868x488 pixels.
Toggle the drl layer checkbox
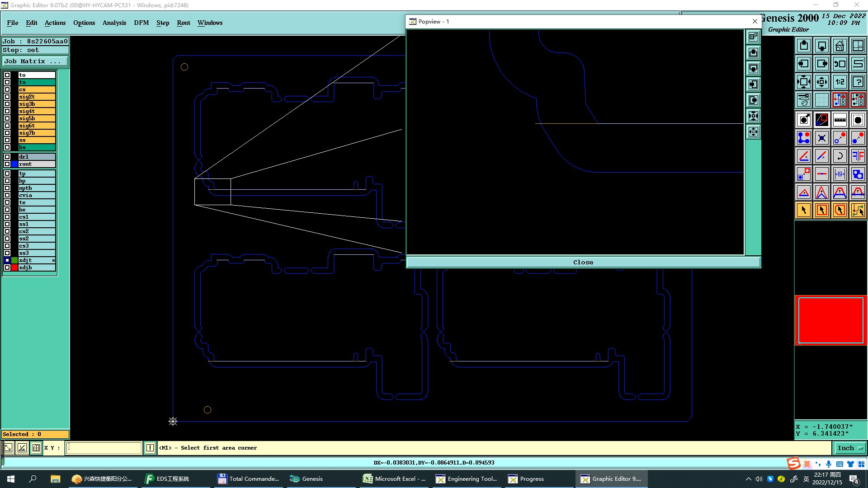coord(7,157)
